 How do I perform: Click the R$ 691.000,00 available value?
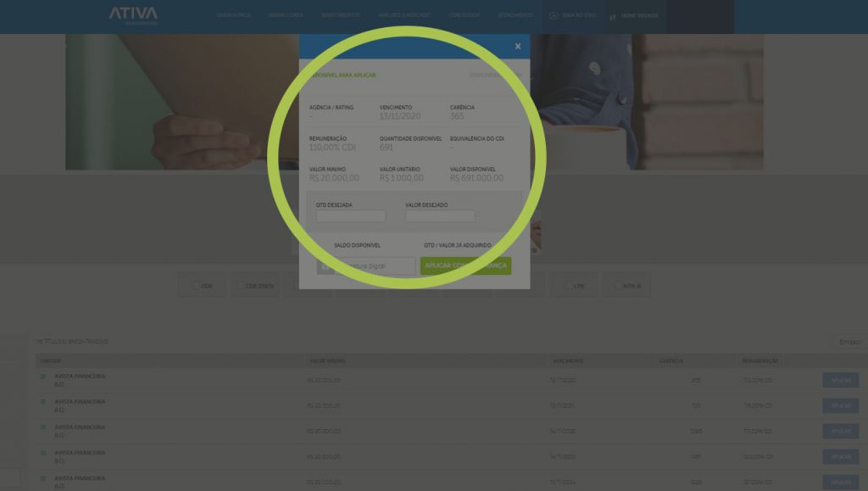pos(476,178)
